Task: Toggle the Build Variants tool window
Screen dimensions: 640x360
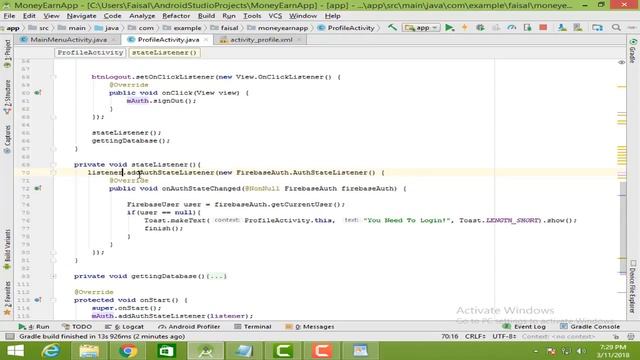Action: point(7,249)
